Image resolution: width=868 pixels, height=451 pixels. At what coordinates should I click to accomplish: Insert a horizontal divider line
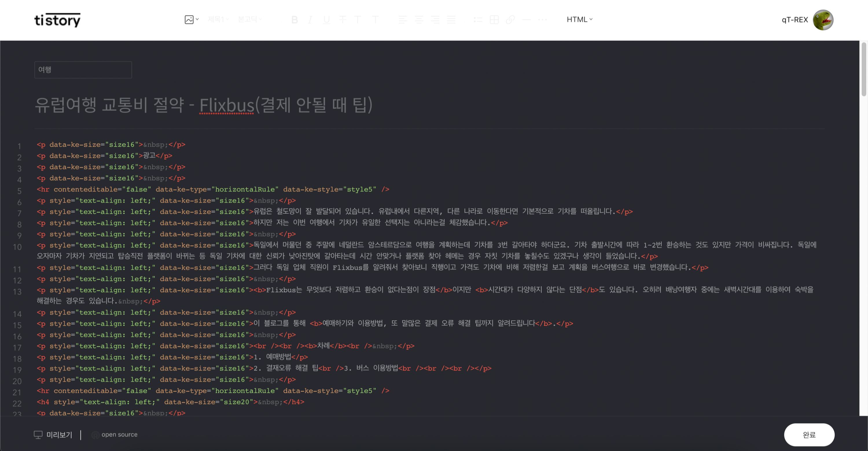click(x=526, y=20)
